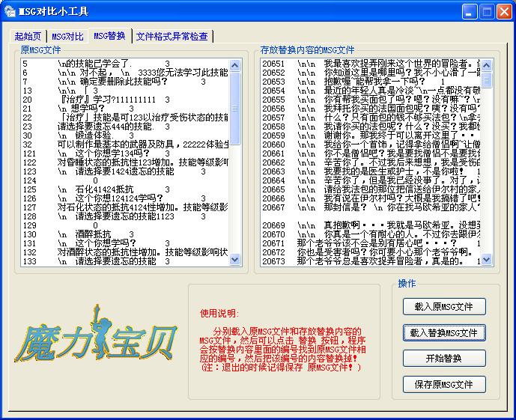Viewport: 516px width, 420px height.
Task: Go to the 文件格式异常检查 tab
Action: (x=172, y=36)
